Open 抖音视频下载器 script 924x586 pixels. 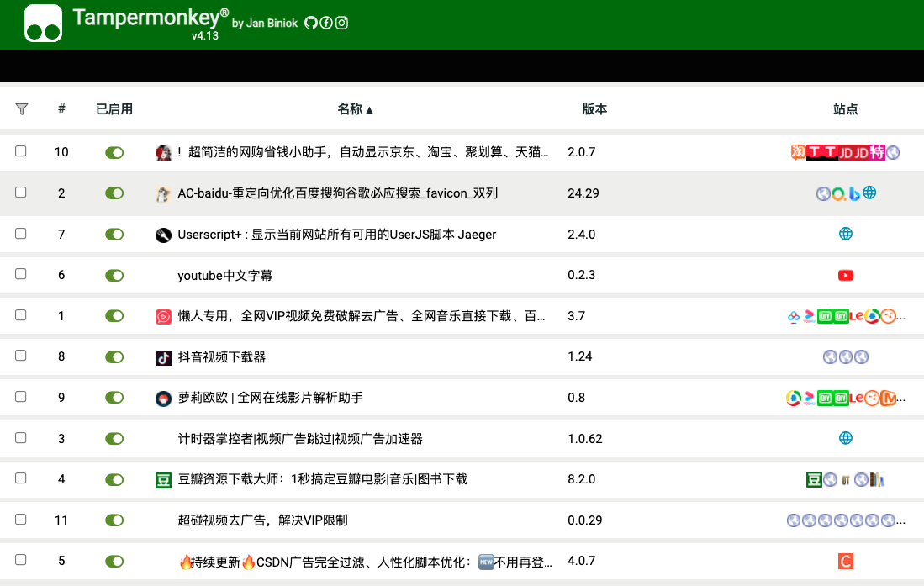(x=222, y=357)
